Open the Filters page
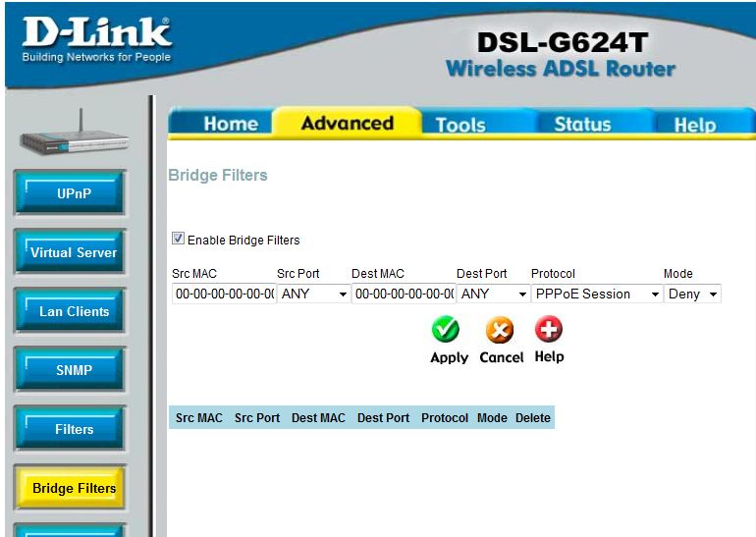Image resolution: width=756 pixels, height=537 pixels. point(71,429)
